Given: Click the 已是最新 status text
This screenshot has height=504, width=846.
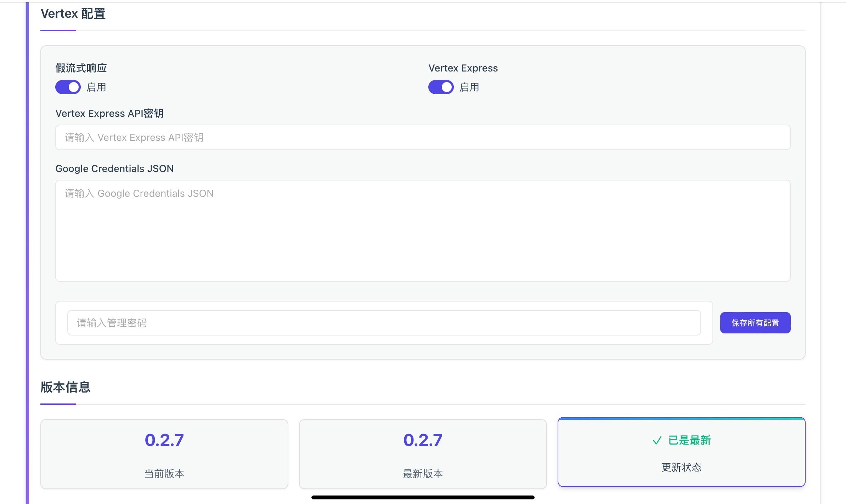Looking at the screenshot, I should coord(689,440).
